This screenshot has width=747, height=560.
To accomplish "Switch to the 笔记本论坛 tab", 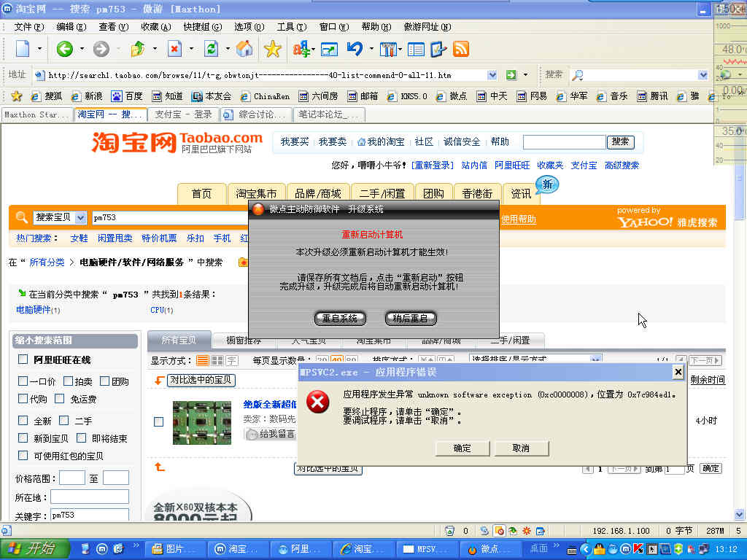I will coord(329,114).
